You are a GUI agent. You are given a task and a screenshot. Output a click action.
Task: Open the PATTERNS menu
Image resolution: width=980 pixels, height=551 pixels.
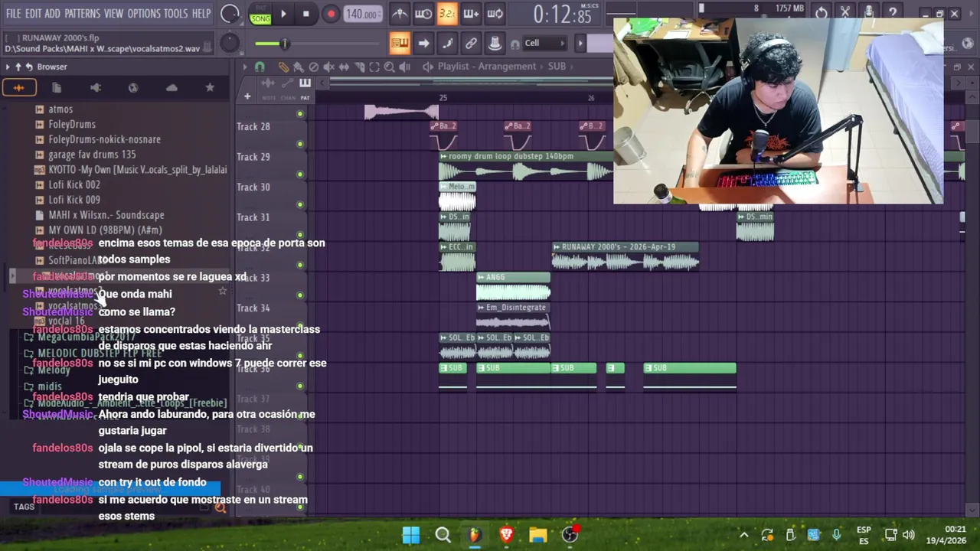[x=82, y=14]
